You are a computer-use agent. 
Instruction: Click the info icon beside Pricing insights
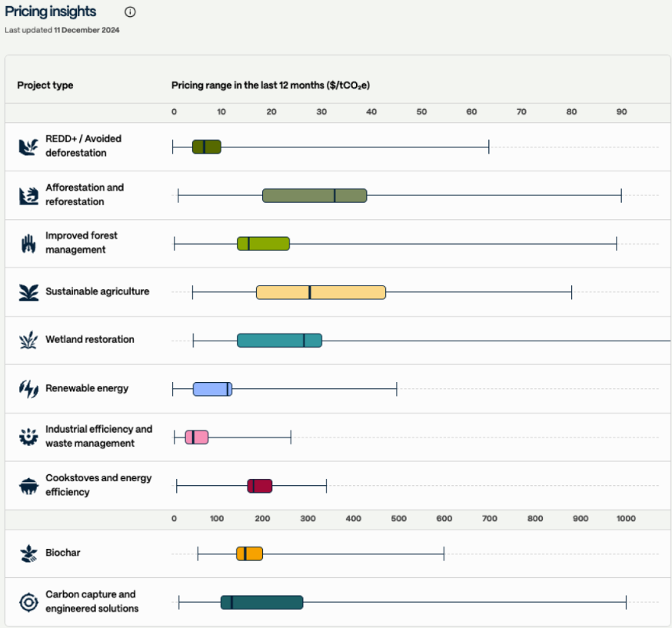click(130, 12)
